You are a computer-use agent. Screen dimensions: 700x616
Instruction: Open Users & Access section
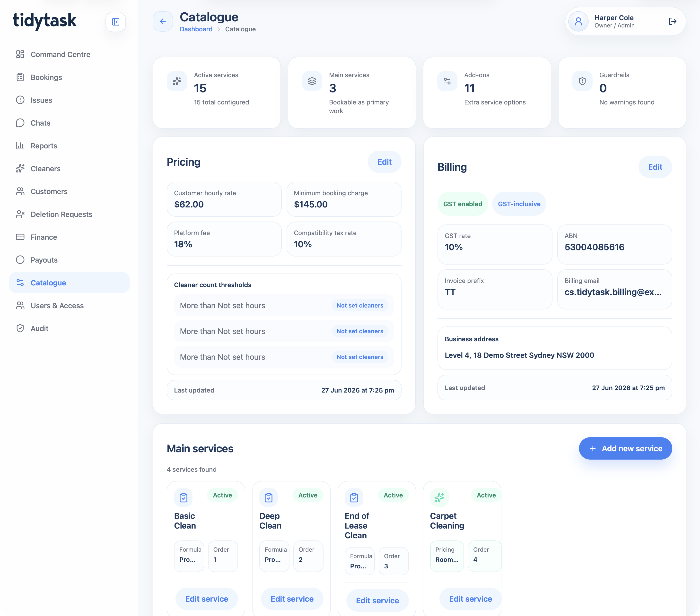(69, 305)
